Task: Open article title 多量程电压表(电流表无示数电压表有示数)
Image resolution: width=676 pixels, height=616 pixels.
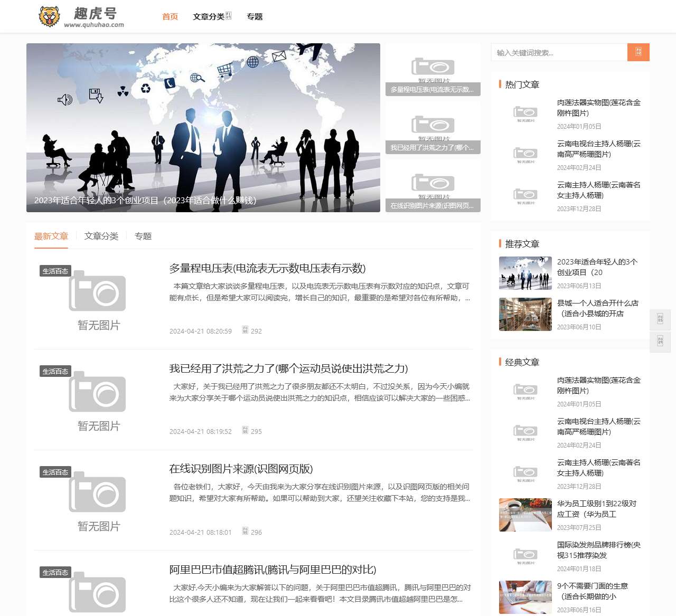Action: click(x=267, y=268)
